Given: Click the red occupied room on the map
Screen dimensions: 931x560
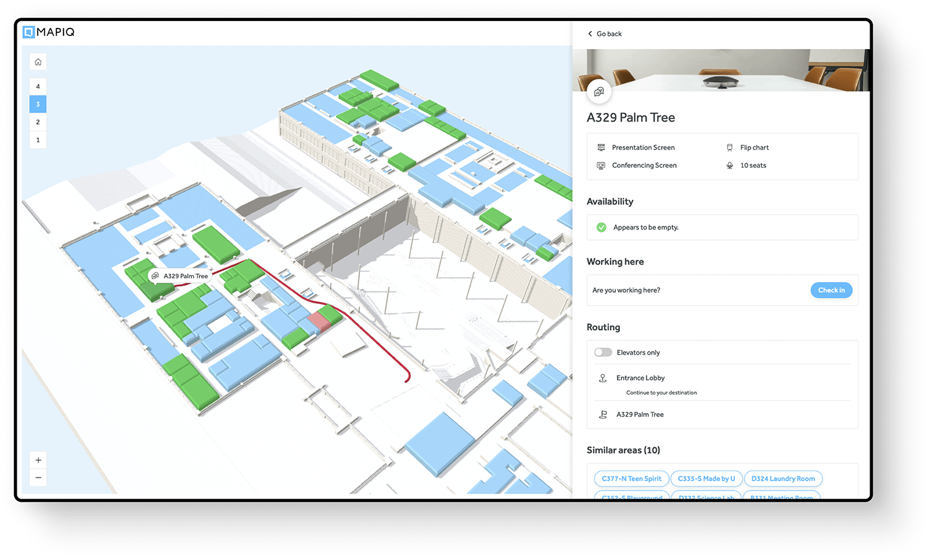Looking at the screenshot, I should 319,322.
